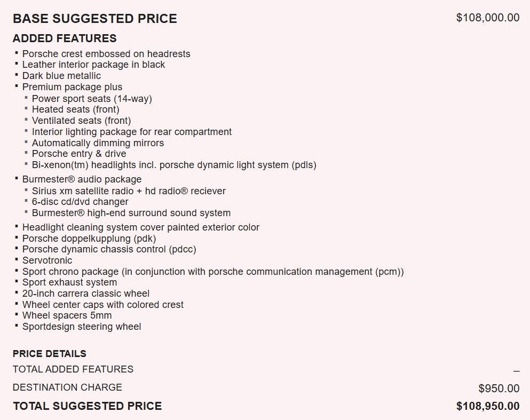Screen dimensions: 530x420
Task: Select the Dark blue metallic entry
Action: coord(61,76)
